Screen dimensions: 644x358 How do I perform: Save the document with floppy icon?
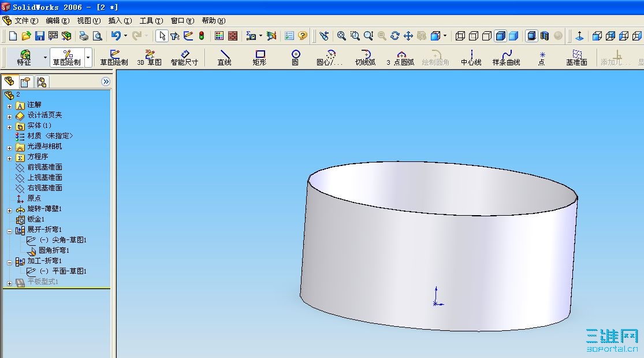[x=39, y=36]
